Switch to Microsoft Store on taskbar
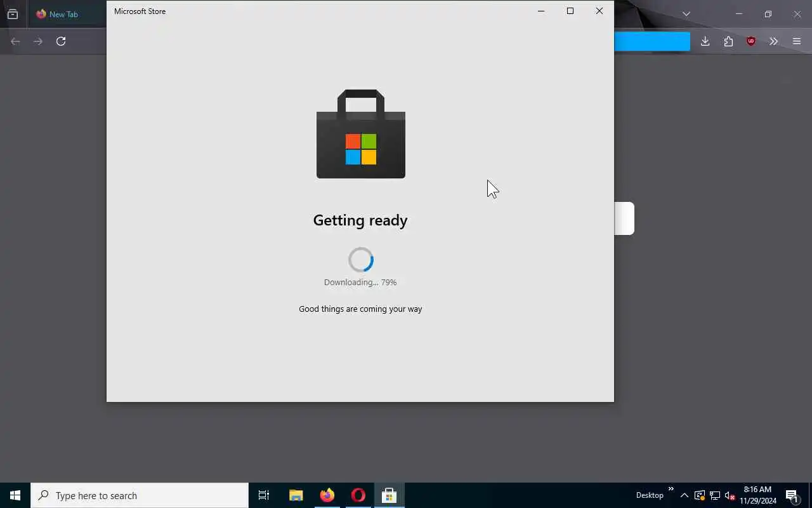The width and height of the screenshot is (812, 508). click(x=389, y=495)
